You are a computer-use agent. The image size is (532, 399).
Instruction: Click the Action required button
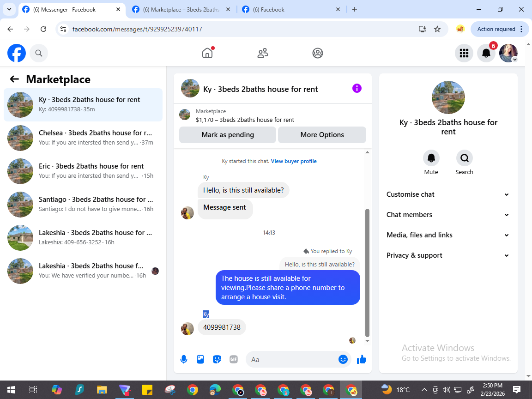[496, 29]
